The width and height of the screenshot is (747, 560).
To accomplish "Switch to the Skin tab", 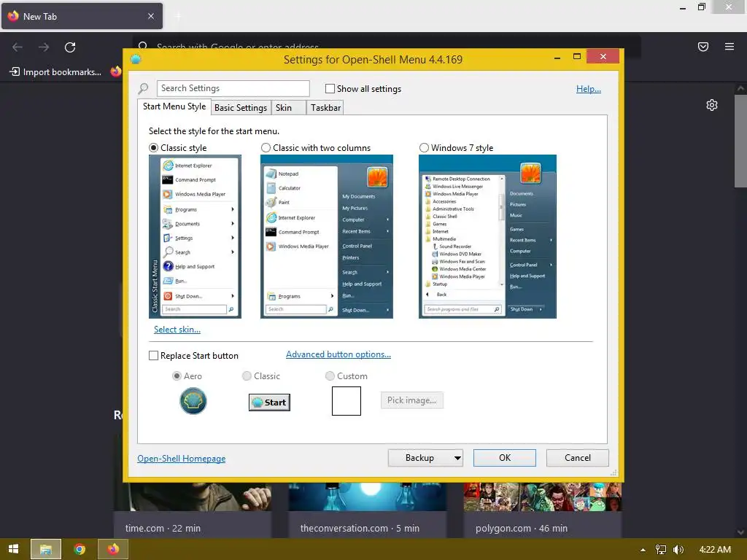I will click(x=289, y=108).
